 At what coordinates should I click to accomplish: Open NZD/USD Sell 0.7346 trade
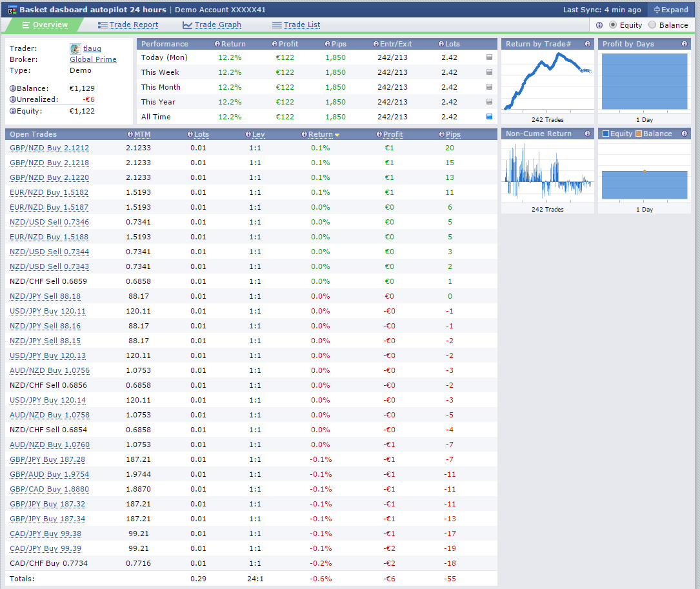tap(49, 222)
